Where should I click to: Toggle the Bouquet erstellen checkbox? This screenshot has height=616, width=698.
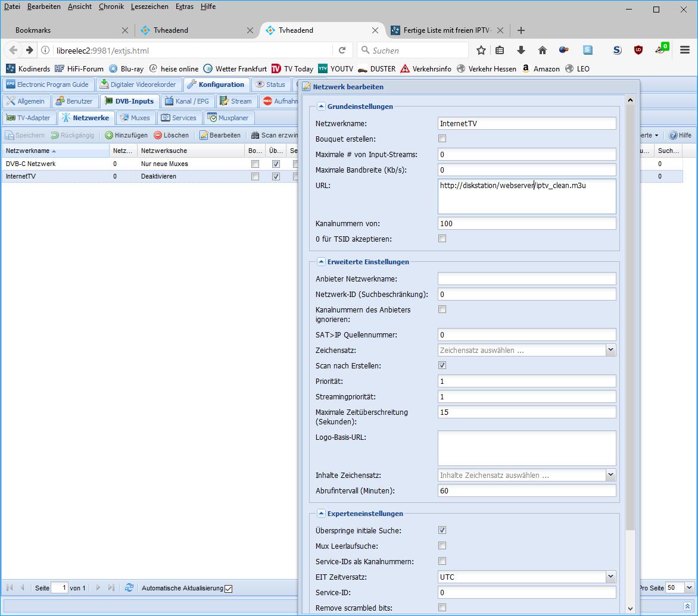[442, 139]
